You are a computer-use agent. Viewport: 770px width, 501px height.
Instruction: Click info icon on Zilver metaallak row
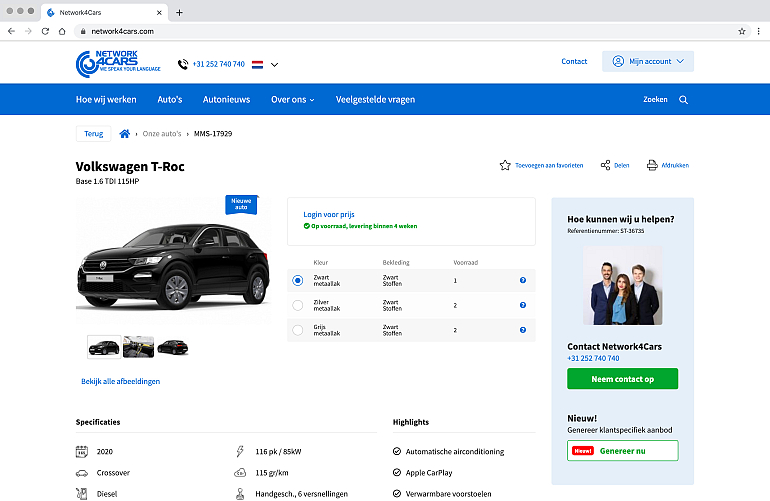[523, 305]
